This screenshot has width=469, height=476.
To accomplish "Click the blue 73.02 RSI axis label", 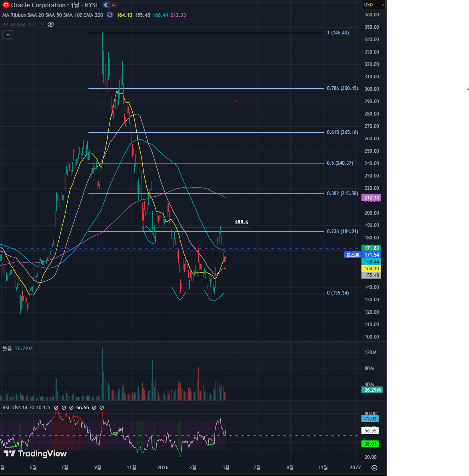I will [370, 418].
